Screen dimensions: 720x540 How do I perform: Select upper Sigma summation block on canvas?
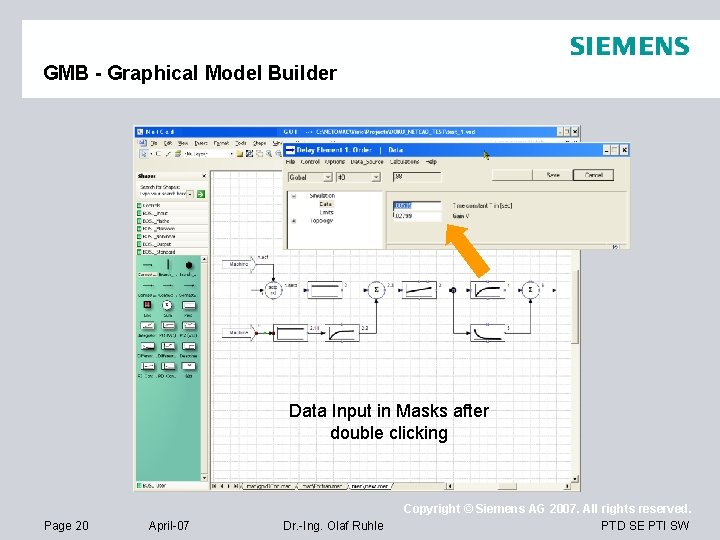[x=377, y=290]
